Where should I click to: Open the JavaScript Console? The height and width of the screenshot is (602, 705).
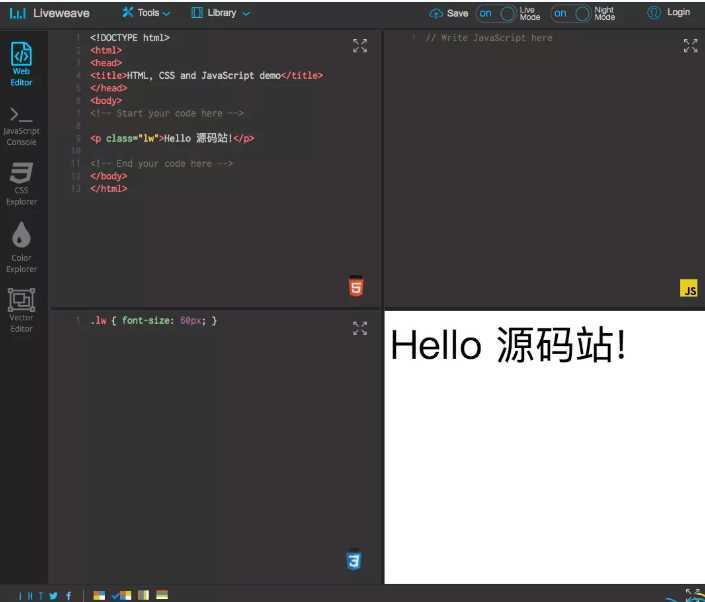click(x=21, y=126)
